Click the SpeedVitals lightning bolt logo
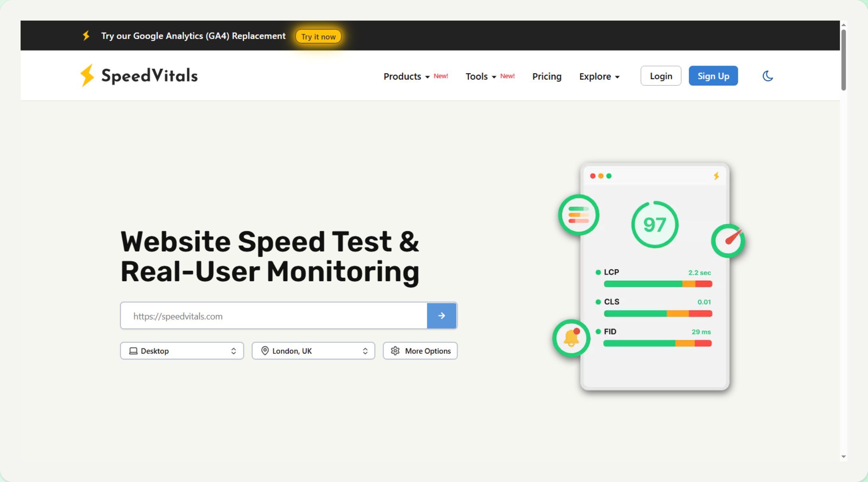868x482 pixels. (x=87, y=76)
